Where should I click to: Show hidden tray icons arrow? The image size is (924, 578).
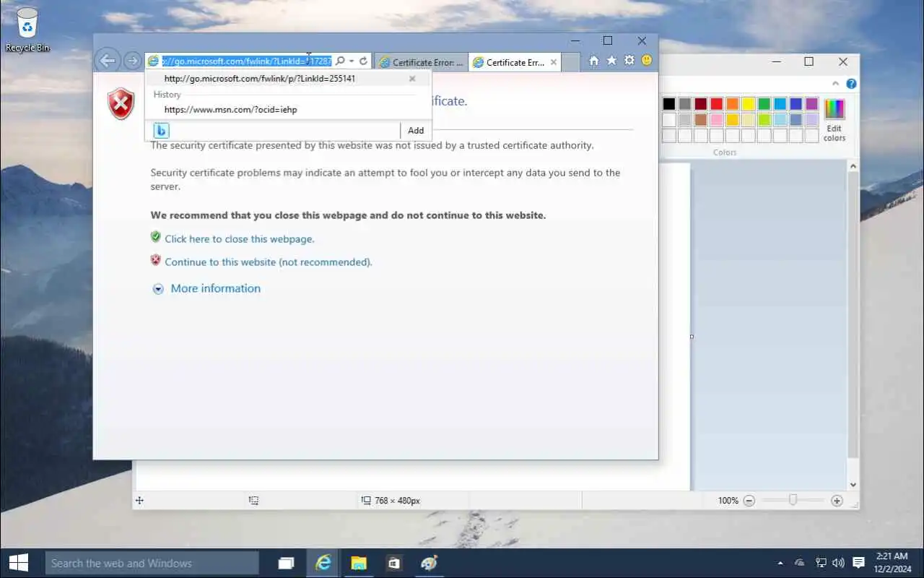click(780, 563)
